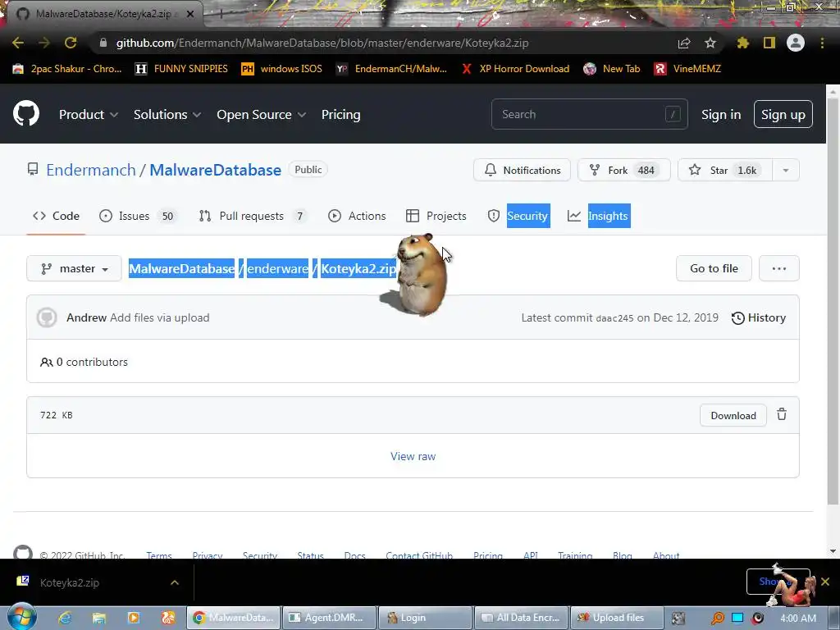This screenshot has height=630, width=840.
Task: Open the EndermanCH/Malw... bookmark
Action: click(x=391, y=69)
